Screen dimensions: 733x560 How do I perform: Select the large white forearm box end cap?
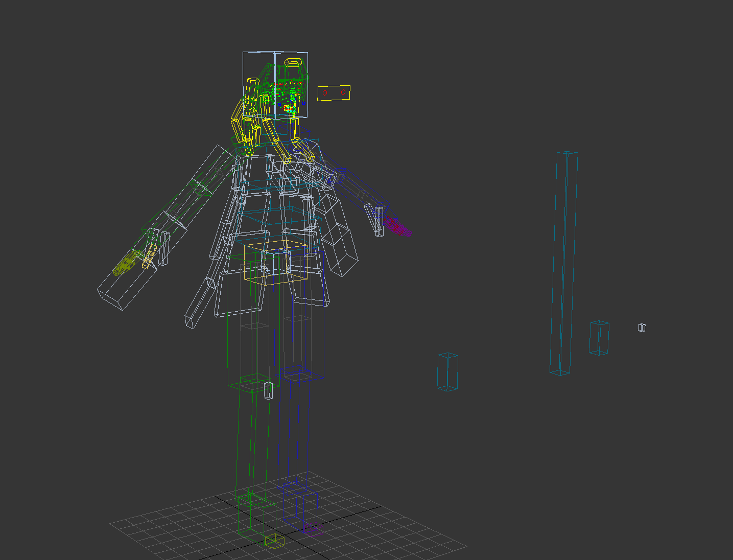click(x=111, y=298)
